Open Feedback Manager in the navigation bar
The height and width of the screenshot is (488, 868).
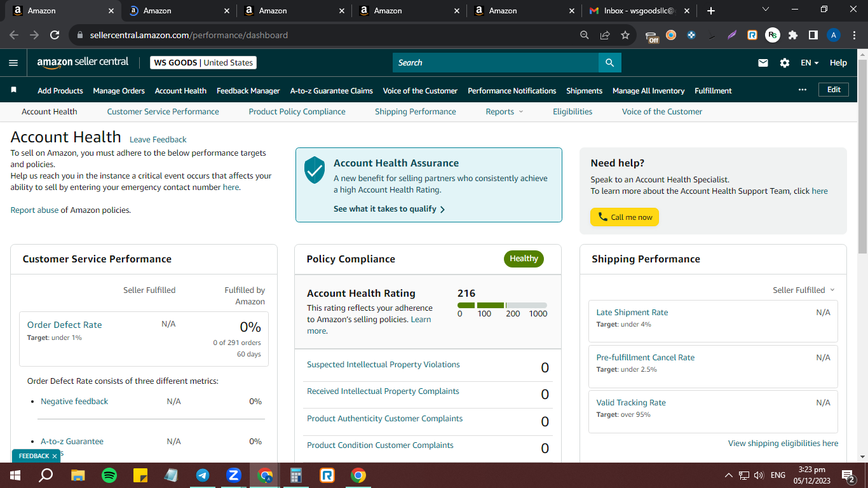click(248, 90)
